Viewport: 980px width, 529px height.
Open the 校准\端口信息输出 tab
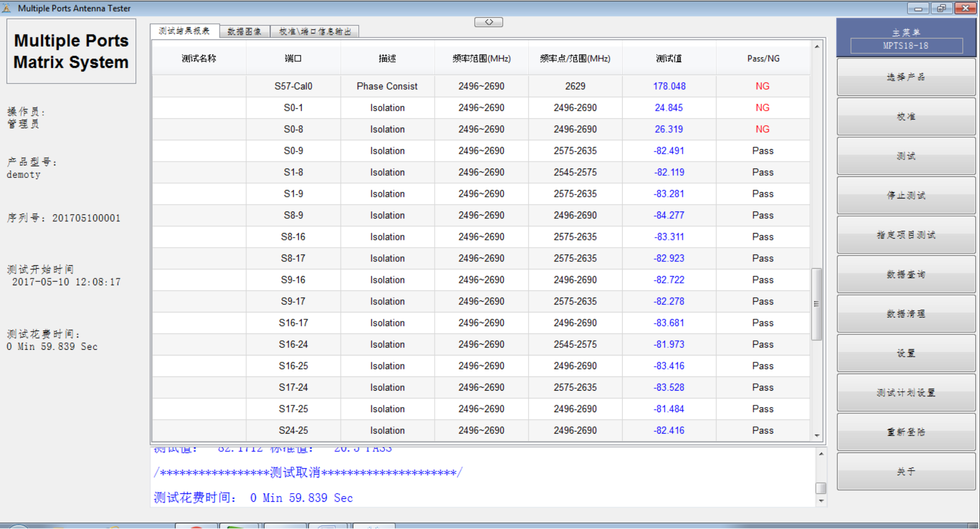click(x=314, y=31)
